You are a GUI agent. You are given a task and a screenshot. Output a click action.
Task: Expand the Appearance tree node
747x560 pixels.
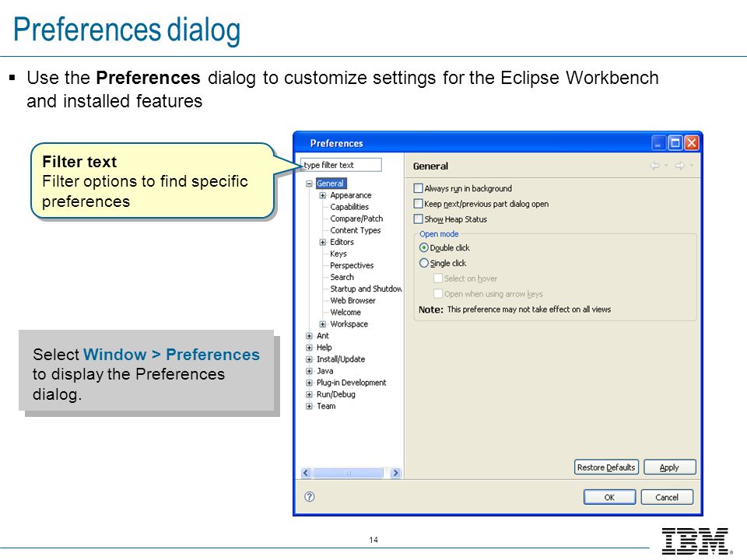[x=322, y=195]
